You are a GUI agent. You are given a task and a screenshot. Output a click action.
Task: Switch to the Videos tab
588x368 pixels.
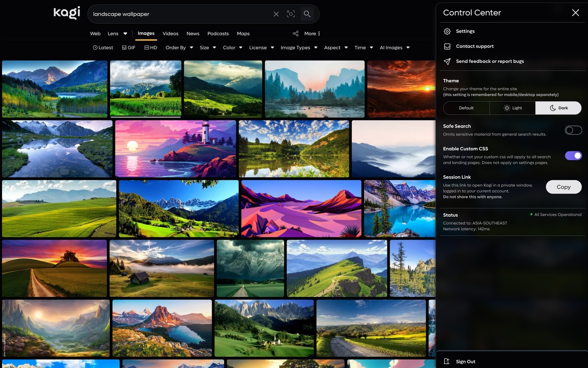171,34
